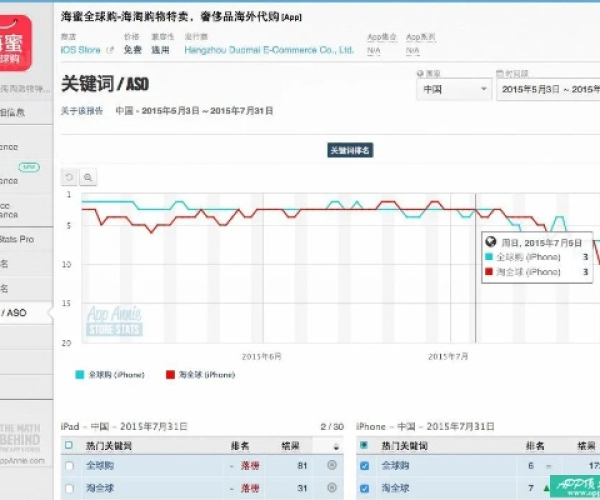
Task: Open the iOS Store link
Action: pos(80,50)
